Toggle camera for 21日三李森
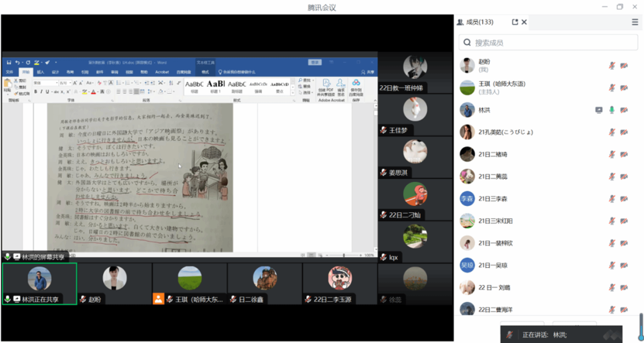Viewport: 644px width, 343px height. tap(624, 199)
